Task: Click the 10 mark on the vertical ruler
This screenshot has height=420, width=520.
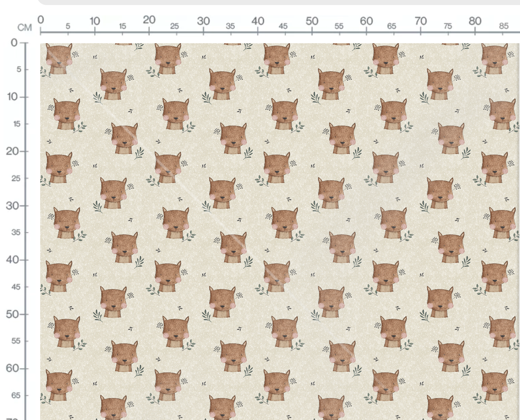Action: pyautogui.click(x=12, y=97)
